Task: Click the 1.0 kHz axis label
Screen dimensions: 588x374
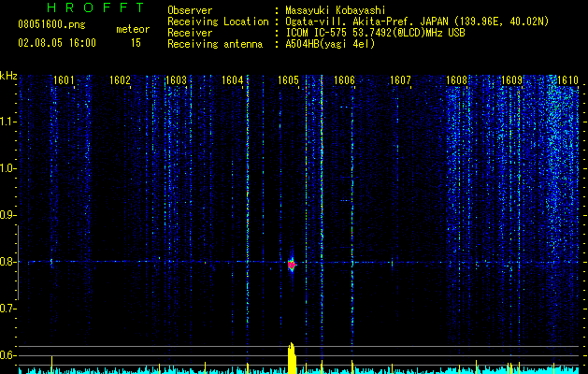Action: 7,168
